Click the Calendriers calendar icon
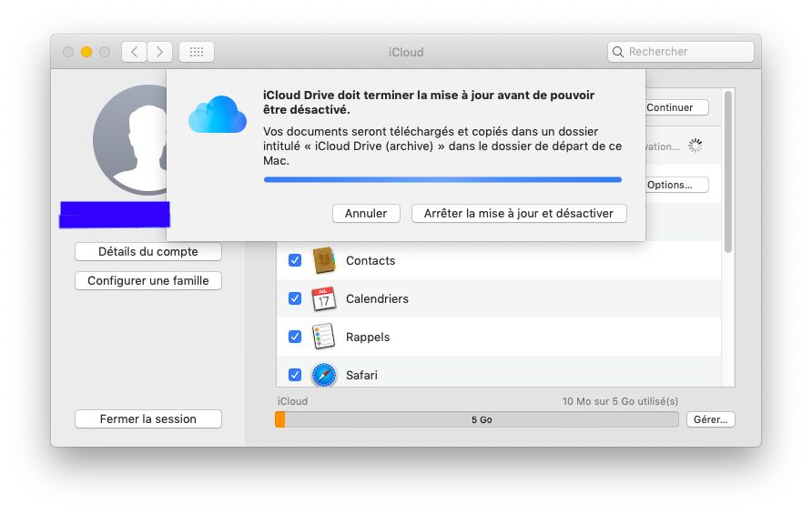This screenshot has width=812, height=514. [x=324, y=298]
